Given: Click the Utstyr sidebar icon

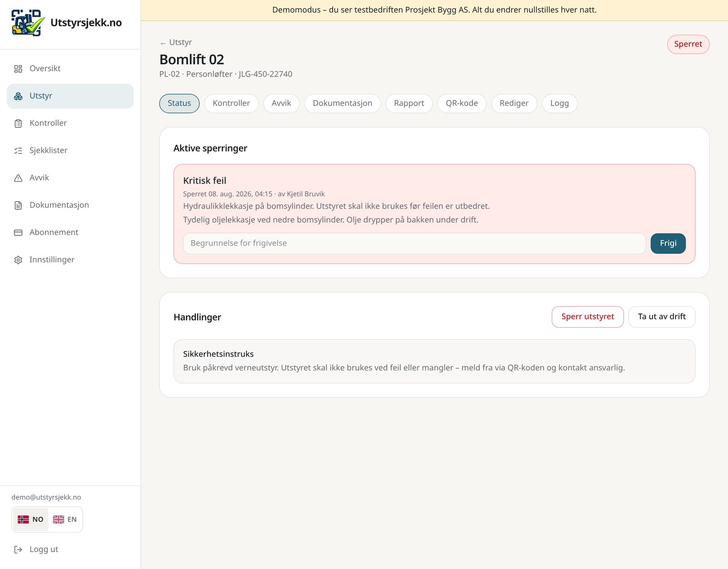Looking at the screenshot, I should 18,96.
